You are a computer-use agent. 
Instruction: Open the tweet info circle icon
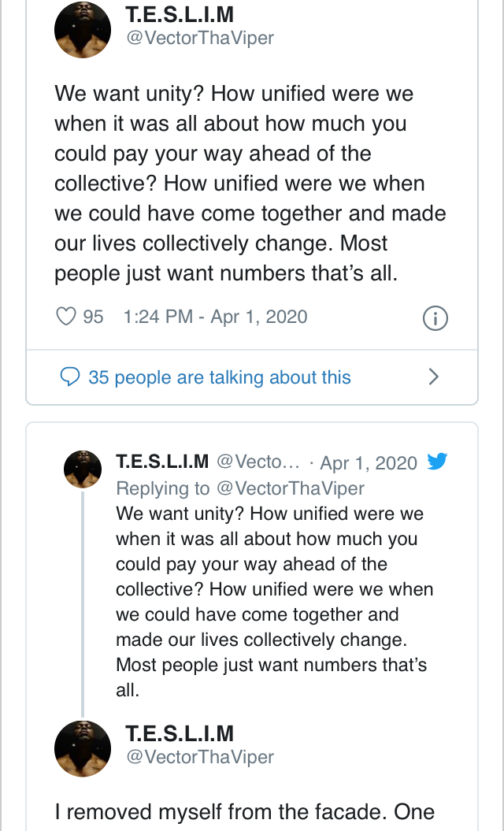point(435,318)
